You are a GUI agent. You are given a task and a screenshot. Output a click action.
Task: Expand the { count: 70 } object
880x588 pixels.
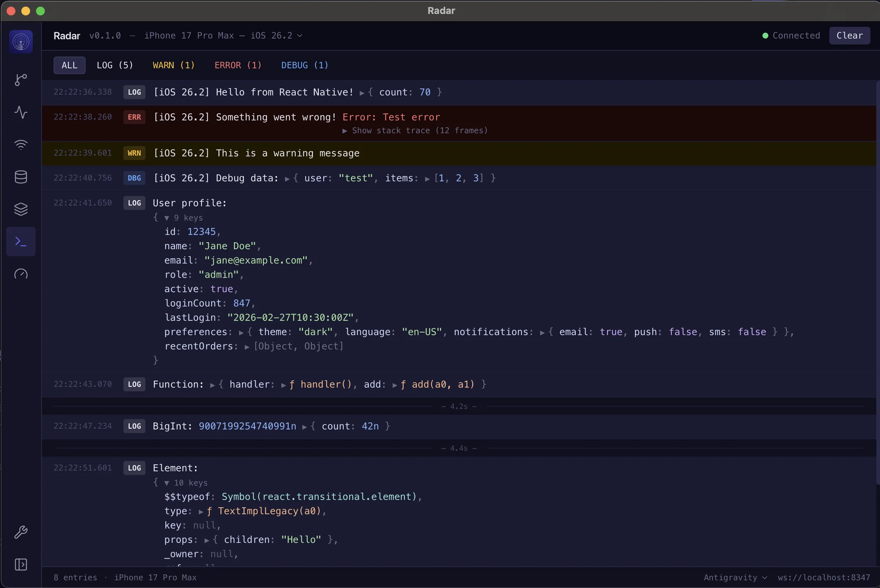pyautogui.click(x=362, y=92)
